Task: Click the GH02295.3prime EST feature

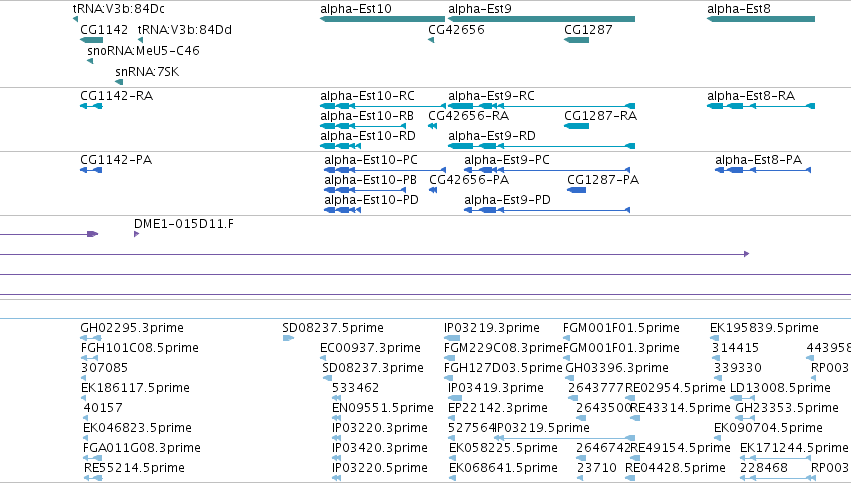Action: [x=91, y=338]
